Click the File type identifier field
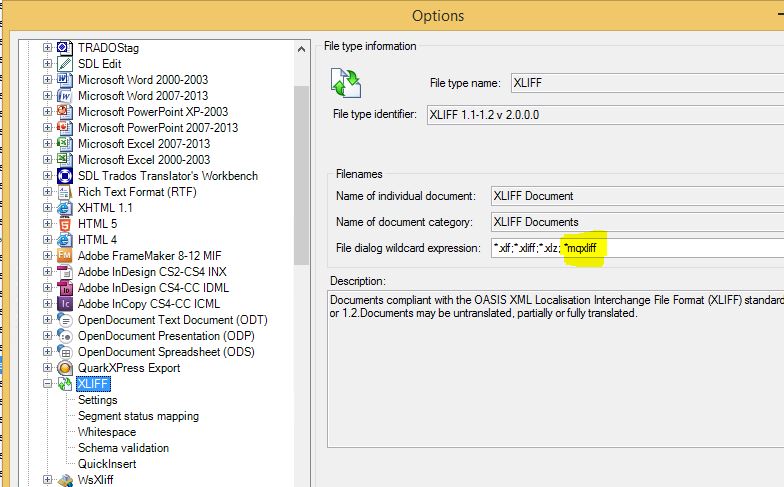The image size is (784, 487). point(605,114)
